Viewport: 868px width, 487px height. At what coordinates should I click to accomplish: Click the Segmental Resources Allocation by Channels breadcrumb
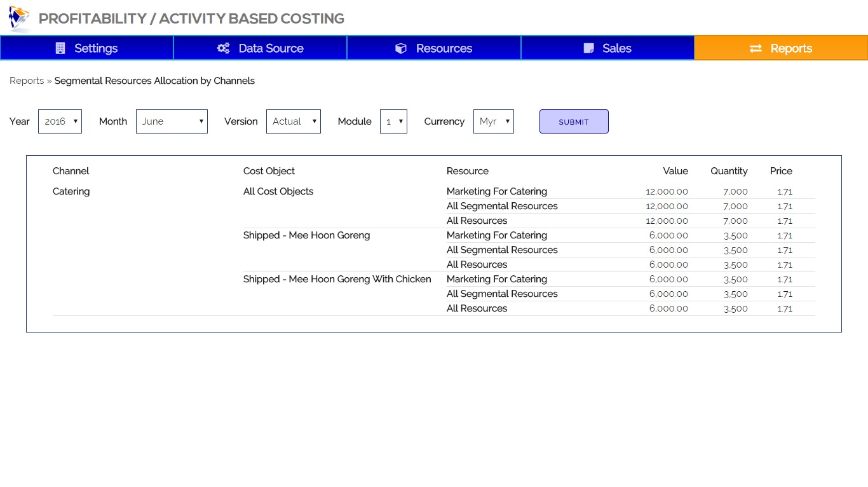[x=154, y=81]
